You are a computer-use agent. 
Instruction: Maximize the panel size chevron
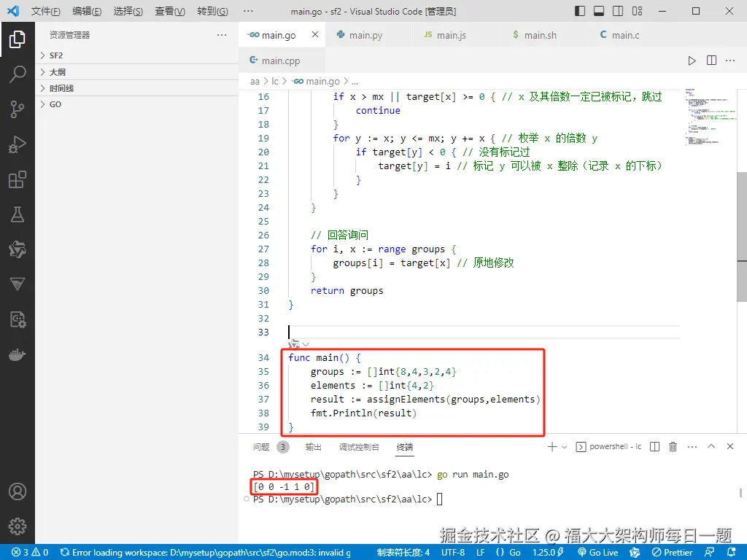click(711, 447)
